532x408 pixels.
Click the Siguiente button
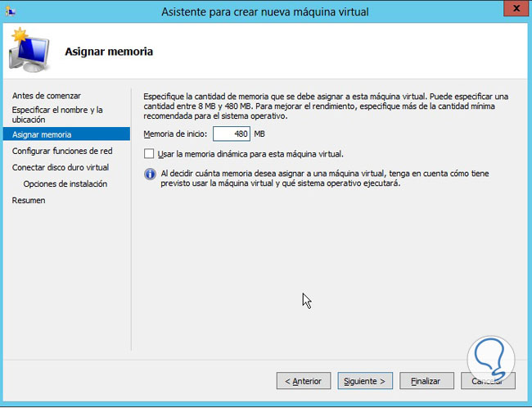pos(365,381)
